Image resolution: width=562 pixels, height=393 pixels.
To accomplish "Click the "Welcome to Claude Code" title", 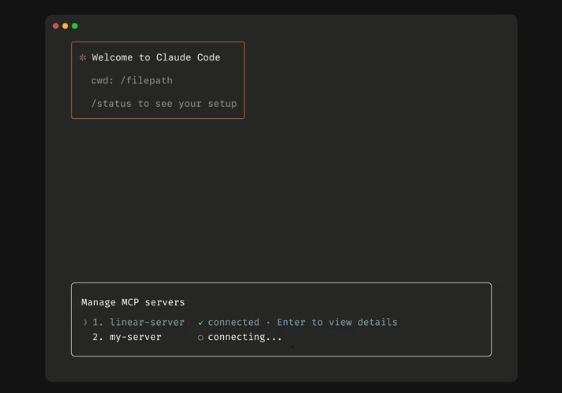I will point(156,57).
